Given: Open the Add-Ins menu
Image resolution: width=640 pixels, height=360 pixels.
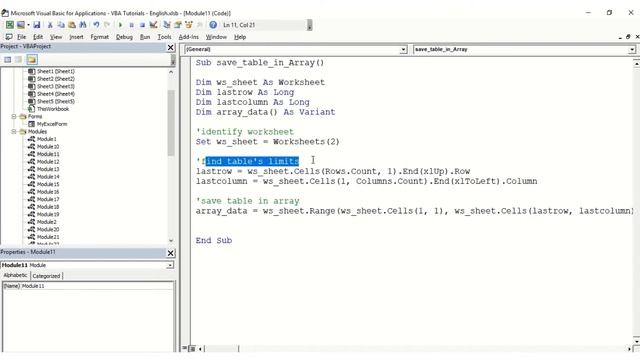Looking at the screenshot, I should point(189,37).
